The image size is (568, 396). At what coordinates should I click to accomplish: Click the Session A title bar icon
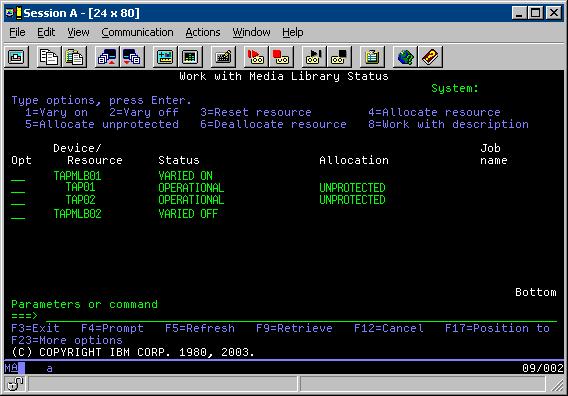(x=13, y=13)
